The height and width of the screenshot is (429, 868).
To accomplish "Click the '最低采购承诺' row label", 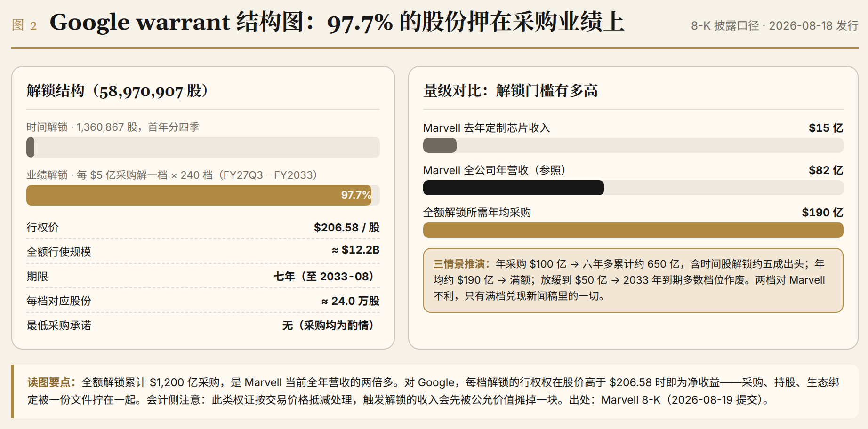I will click(59, 326).
